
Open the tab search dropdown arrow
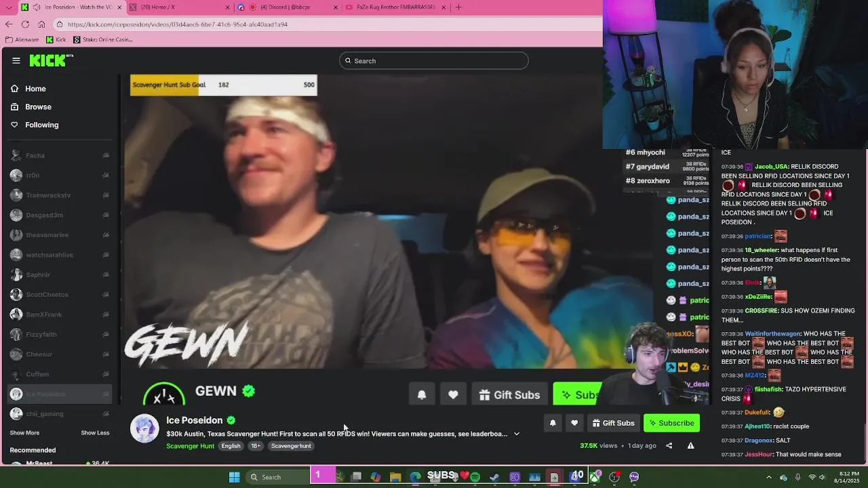8,7
